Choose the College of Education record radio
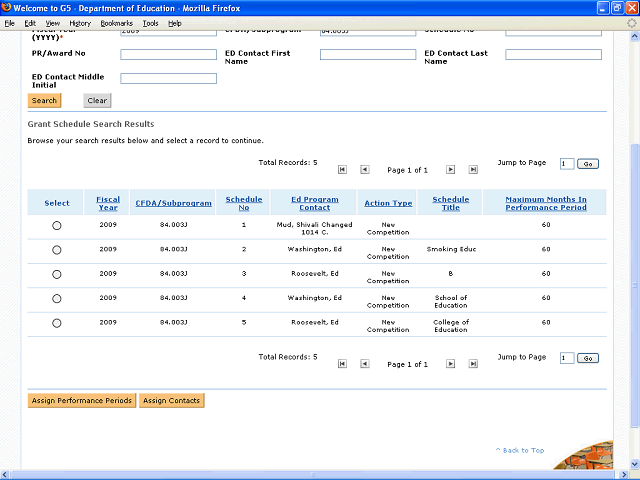This screenshot has width=640, height=480. tap(57, 323)
